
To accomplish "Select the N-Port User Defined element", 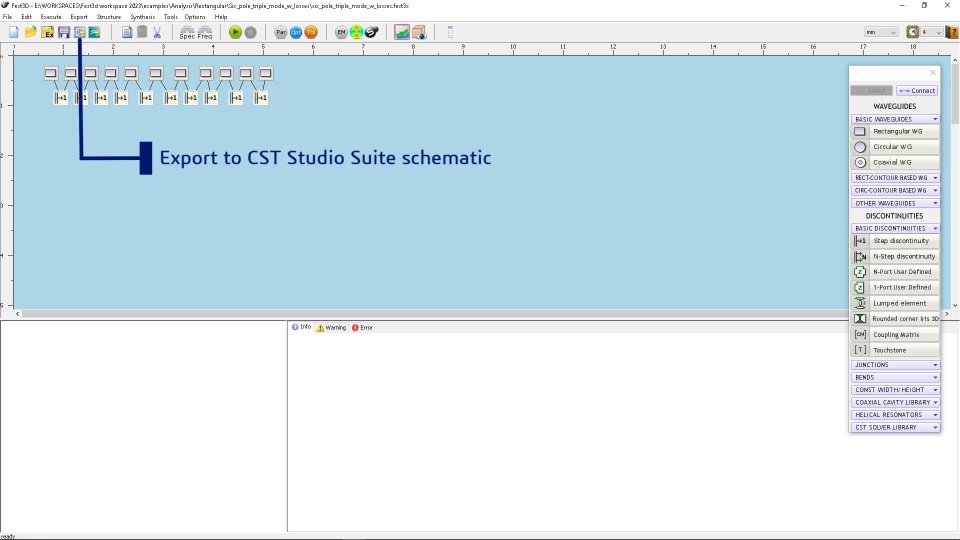I will click(894, 272).
